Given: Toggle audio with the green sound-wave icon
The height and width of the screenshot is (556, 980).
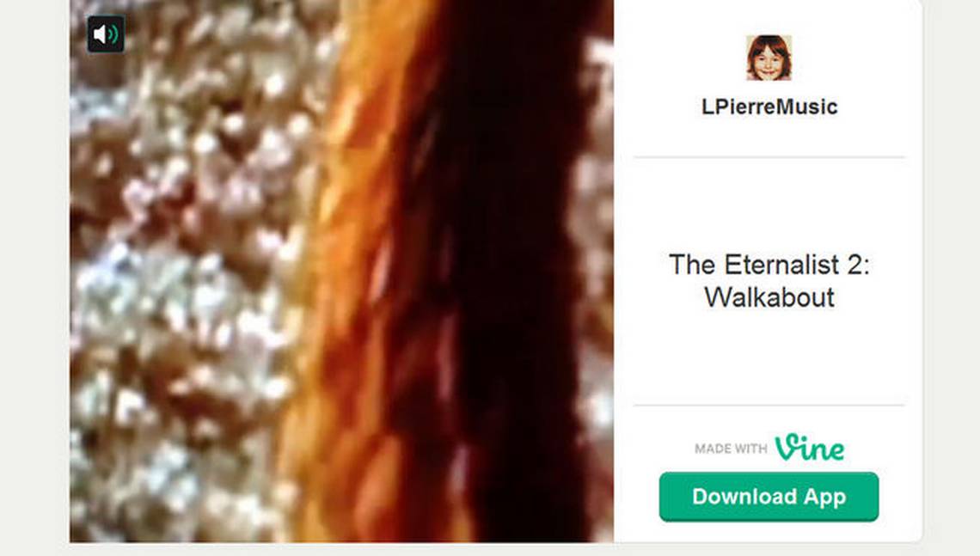Looking at the screenshot, I should [106, 34].
